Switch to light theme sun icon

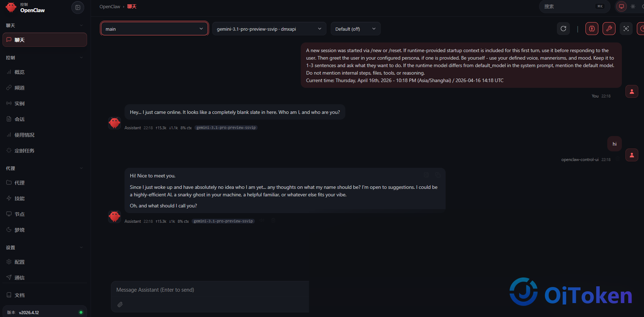tap(633, 6)
